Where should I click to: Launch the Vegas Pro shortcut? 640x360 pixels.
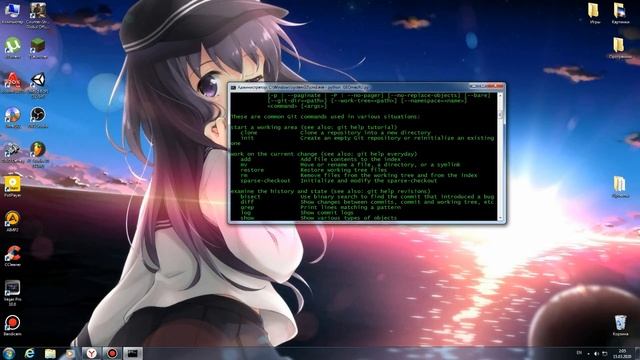[13, 293]
